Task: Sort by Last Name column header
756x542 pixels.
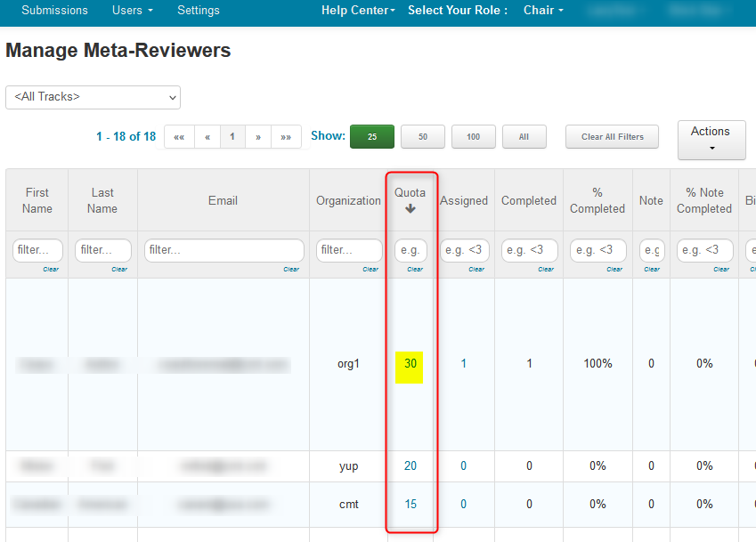Action: [102, 200]
